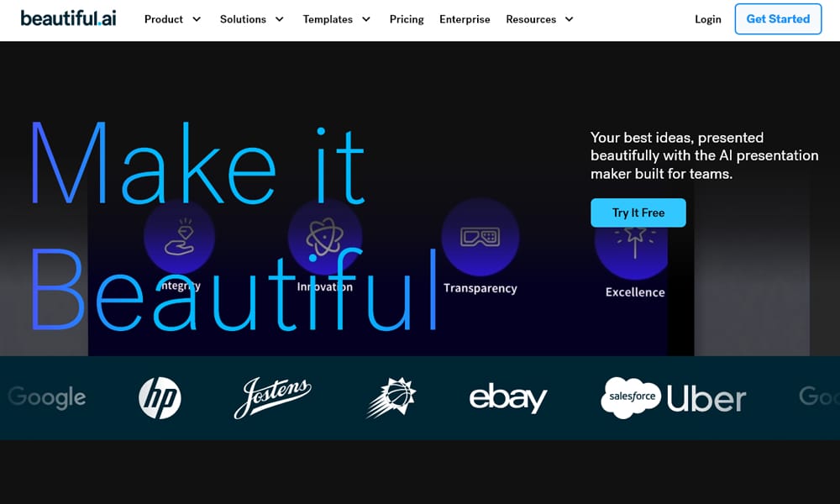Viewport: 840px width, 504px height.
Task: Select the Innovation atom icon
Action: tap(324, 236)
